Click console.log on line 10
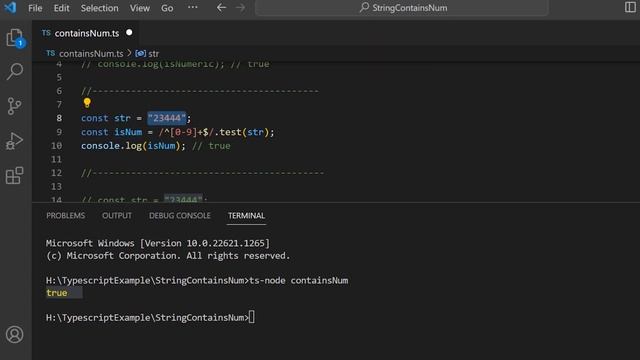This screenshot has width=640, height=360. [x=111, y=146]
